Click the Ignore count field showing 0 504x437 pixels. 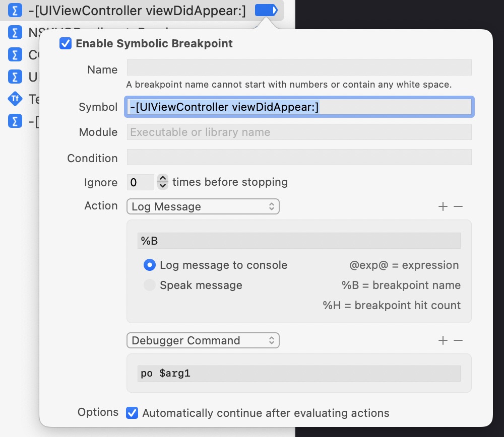point(141,182)
